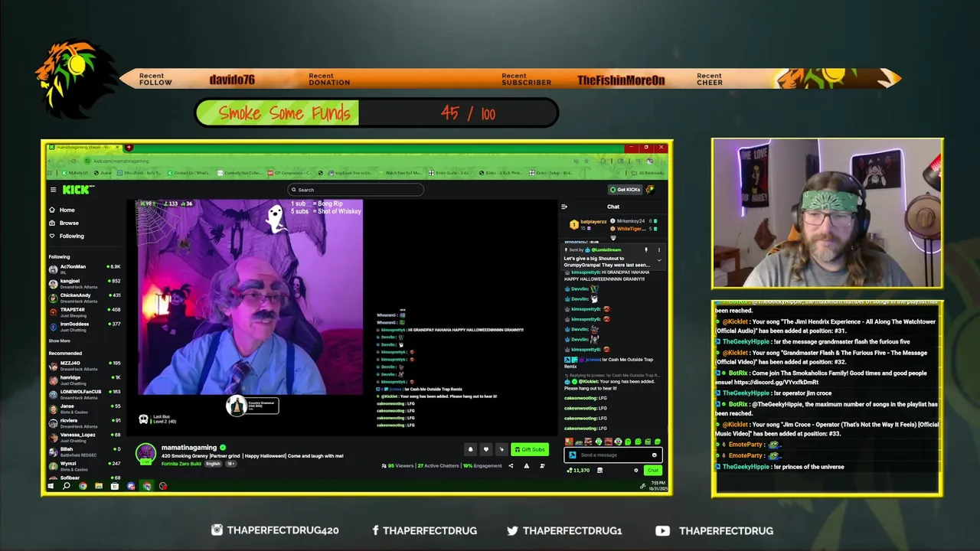
Task: Open recommended channel LONEWOLFanCUB
Action: 84,393
